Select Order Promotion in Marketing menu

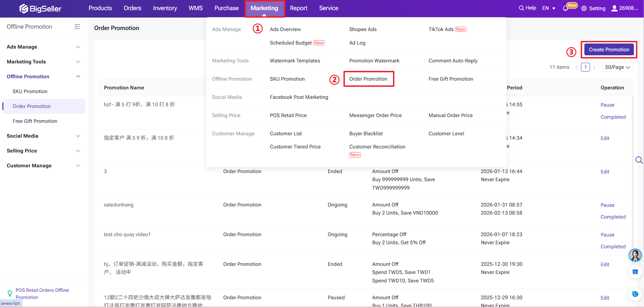(368, 79)
